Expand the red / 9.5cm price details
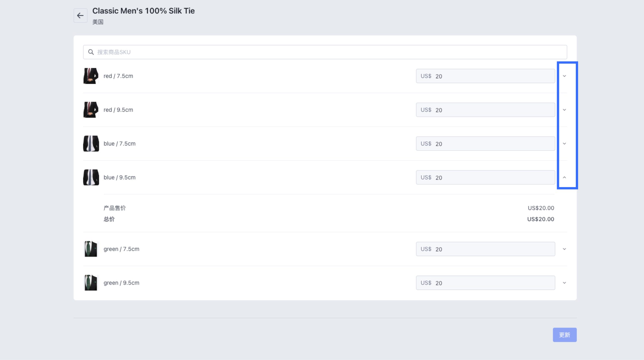Screen dimensions: 644x360 point(564,110)
